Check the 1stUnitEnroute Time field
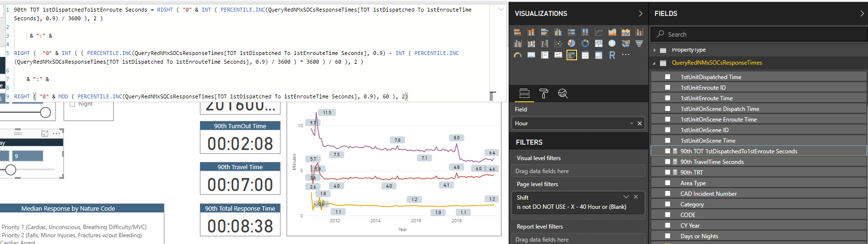 click(667, 98)
